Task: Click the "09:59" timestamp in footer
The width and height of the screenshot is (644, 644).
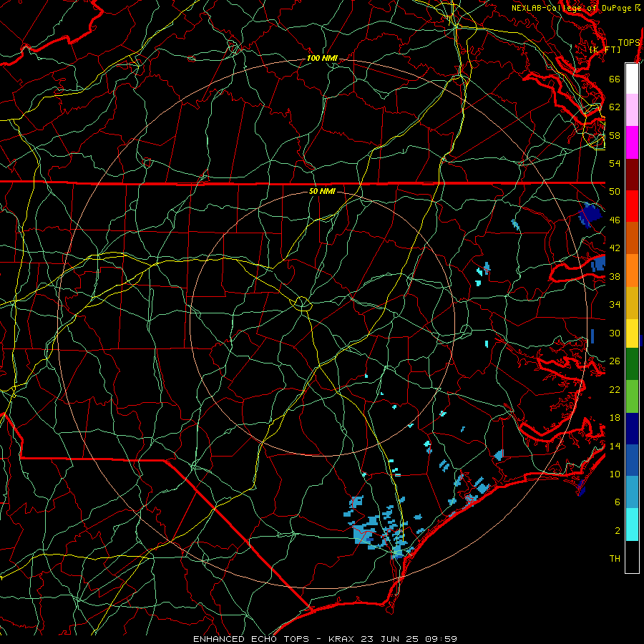Action: point(441,639)
